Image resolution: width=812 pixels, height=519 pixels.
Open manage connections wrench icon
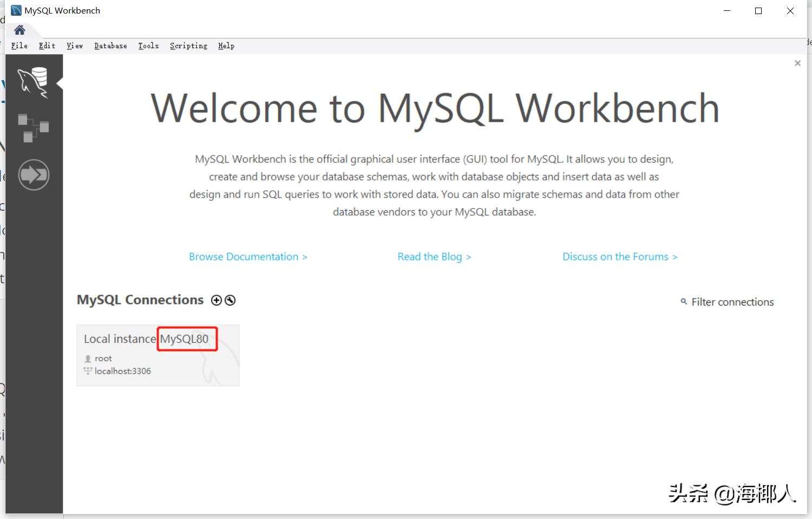click(x=230, y=300)
